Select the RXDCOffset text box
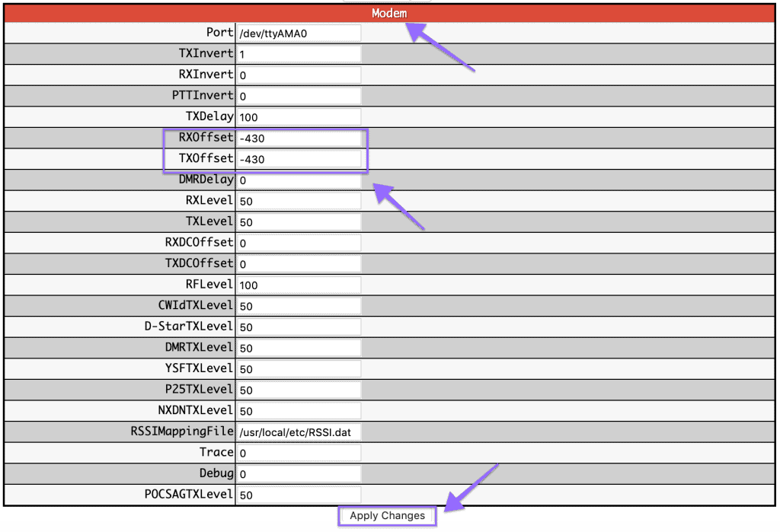This screenshot has height=532, width=780. [299, 244]
